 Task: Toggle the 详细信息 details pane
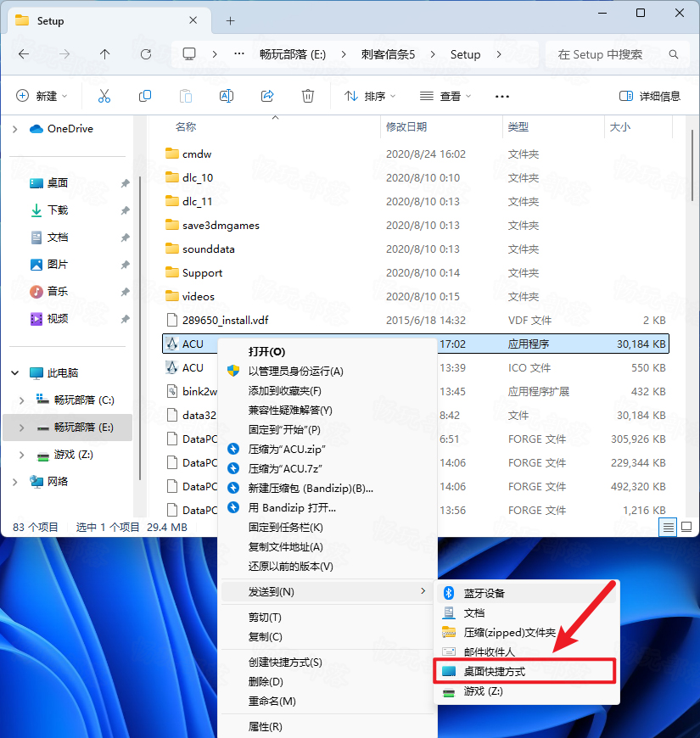point(650,96)
